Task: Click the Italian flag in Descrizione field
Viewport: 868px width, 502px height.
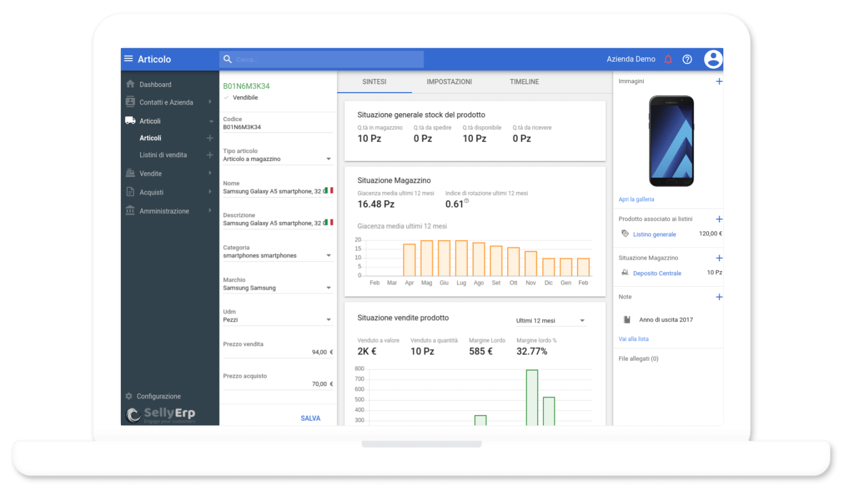Action: point(328,223)
